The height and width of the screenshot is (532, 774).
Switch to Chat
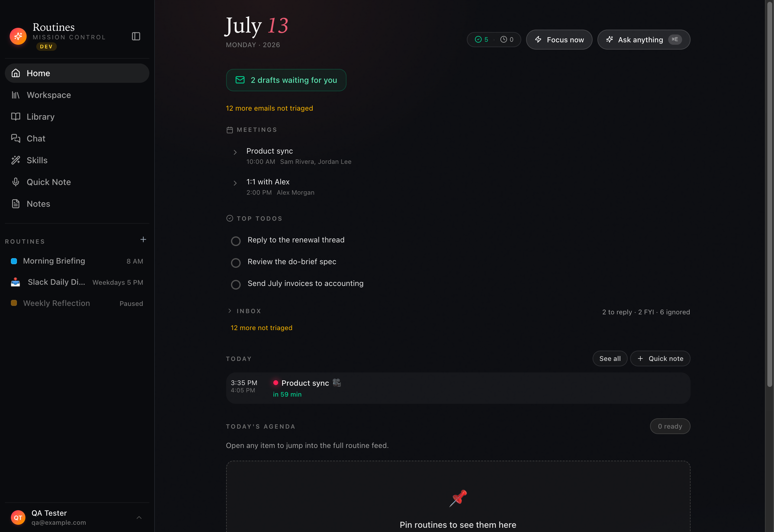(77, 138)
